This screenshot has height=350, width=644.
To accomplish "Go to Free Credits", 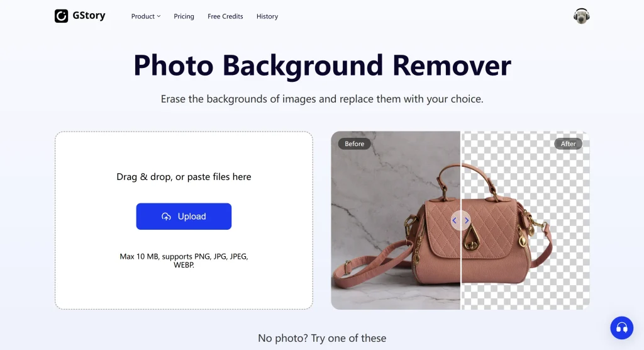I will [x=225, y=16].
